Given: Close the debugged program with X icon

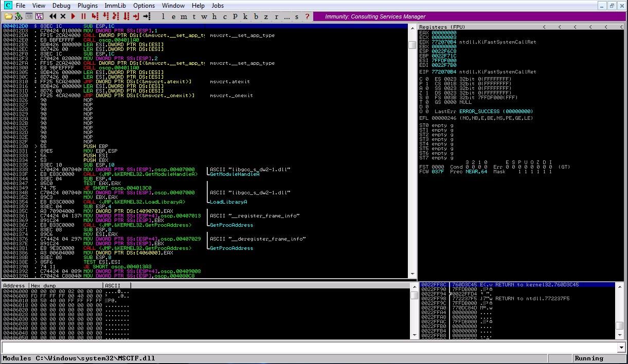Looking at the screenshot, I should (63, 16).
